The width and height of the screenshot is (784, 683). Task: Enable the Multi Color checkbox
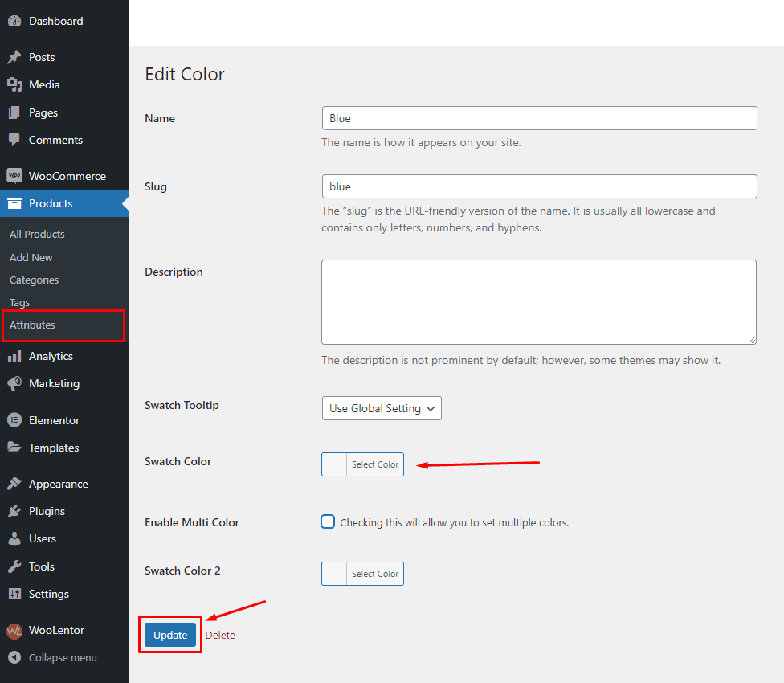click(328, 521)
